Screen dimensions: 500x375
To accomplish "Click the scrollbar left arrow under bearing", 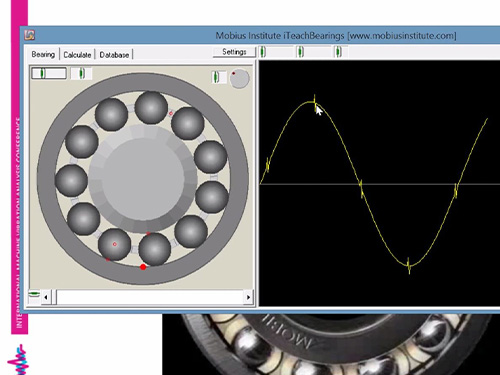I will click(x=46, y=297).
